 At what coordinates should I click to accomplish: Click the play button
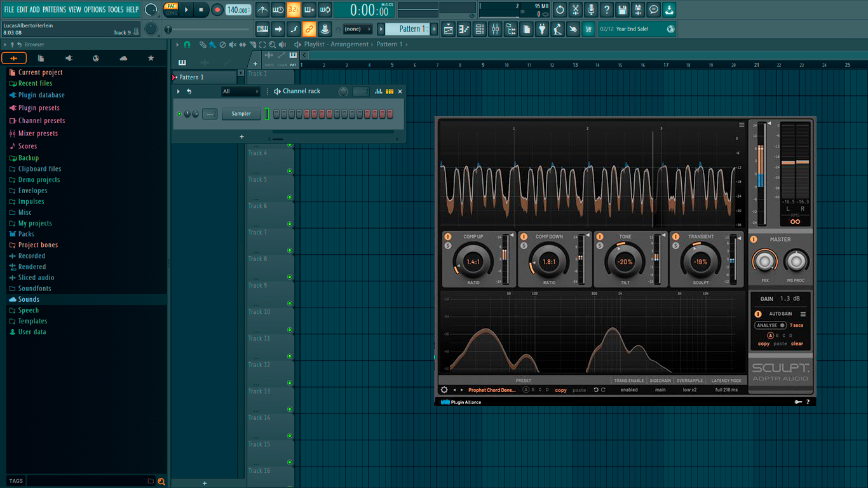186,10
